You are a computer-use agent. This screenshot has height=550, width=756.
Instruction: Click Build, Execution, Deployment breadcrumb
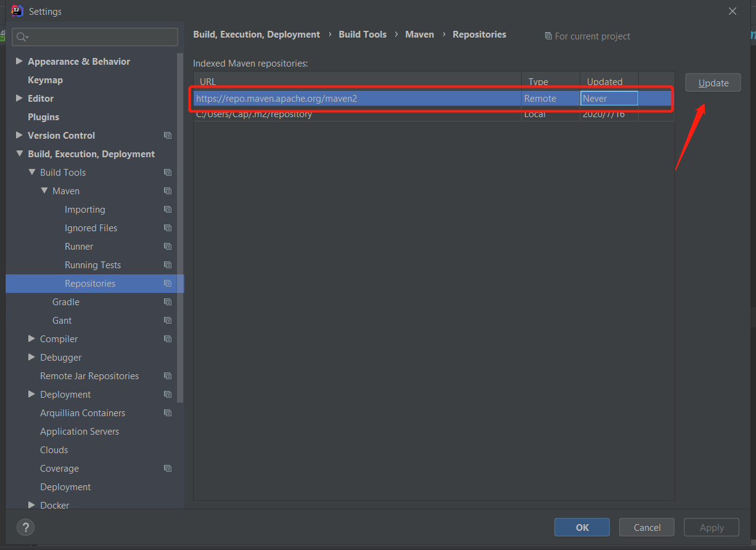click(257, 35)
